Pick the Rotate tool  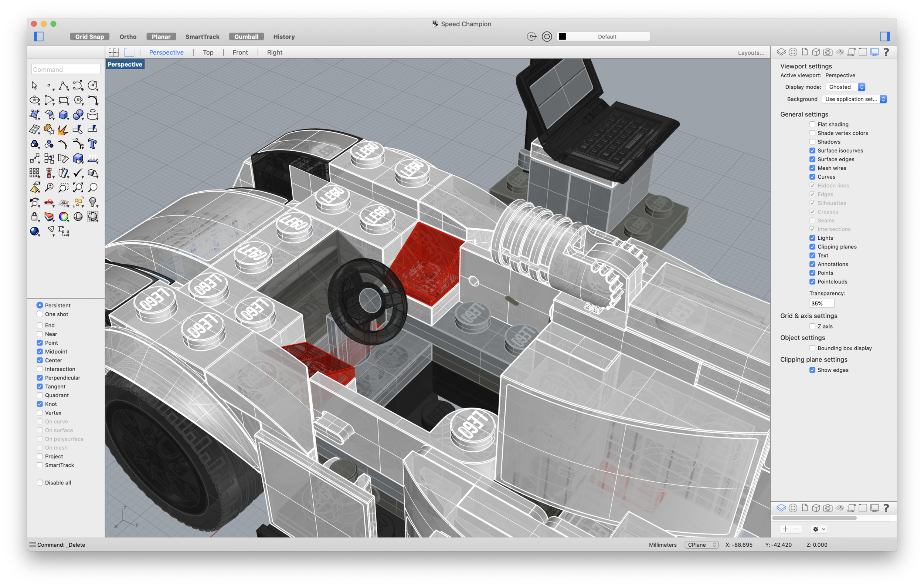[64, 159]
